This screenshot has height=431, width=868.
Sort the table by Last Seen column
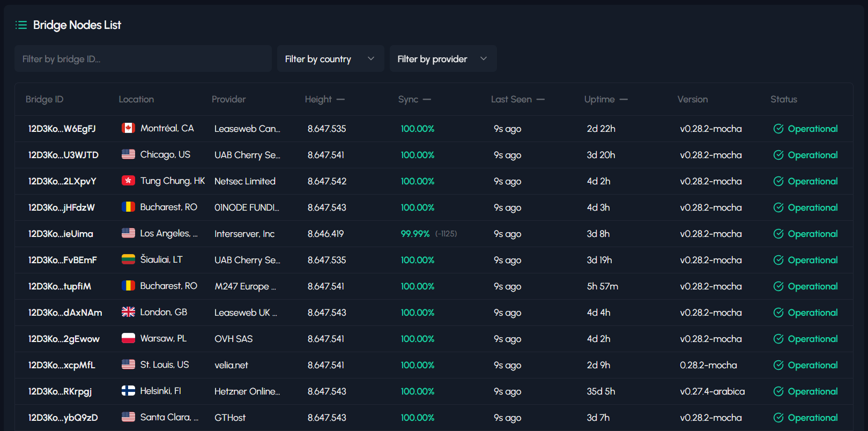click(x=518, y=99)
